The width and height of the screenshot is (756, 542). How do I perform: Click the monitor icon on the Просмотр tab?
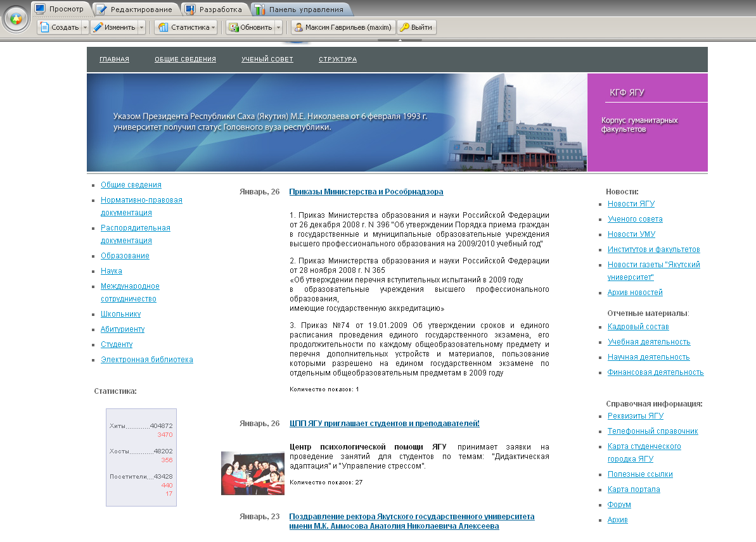pyautogui.click(x=40, y=9)
